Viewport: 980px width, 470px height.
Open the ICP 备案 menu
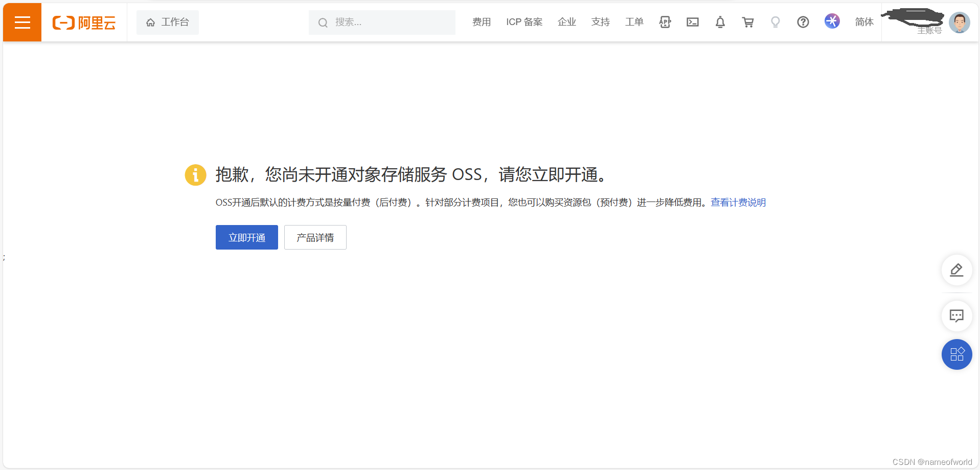525,22
